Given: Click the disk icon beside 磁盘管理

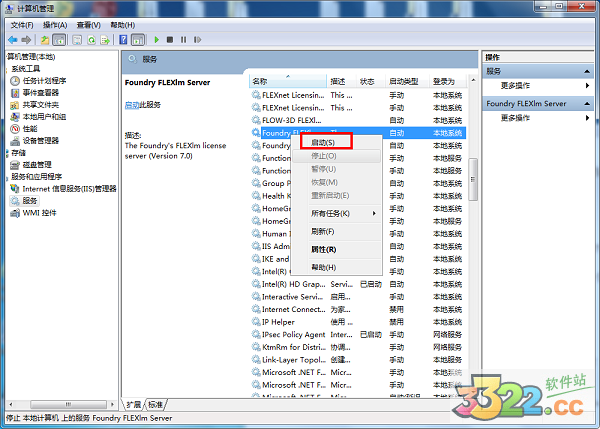Looking at the screenshot, I should pyautogui.click(x=15, y=165).
